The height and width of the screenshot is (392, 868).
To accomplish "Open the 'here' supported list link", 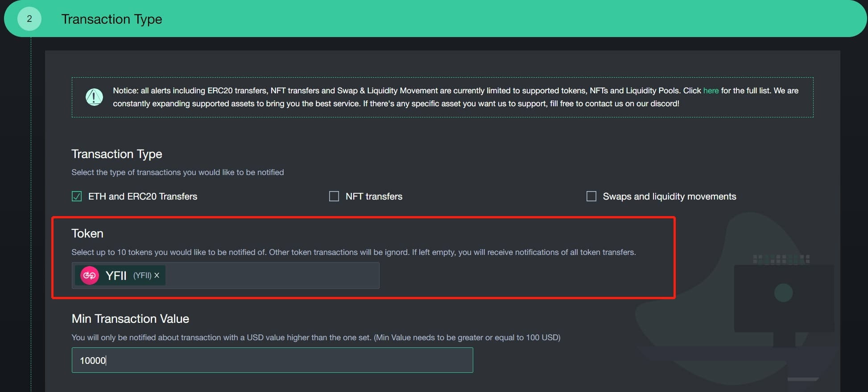I will pyautogui.click(x=711, y=91).
